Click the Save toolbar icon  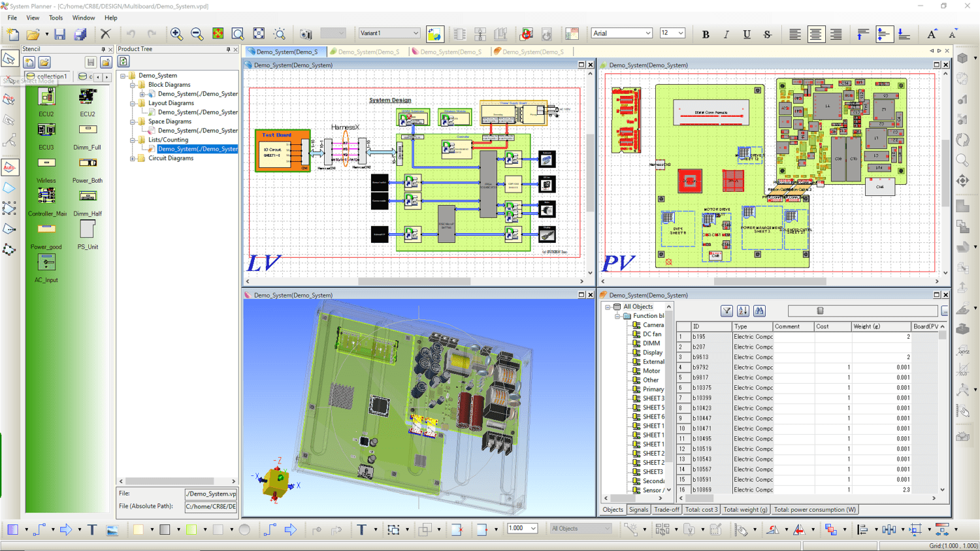59,33
